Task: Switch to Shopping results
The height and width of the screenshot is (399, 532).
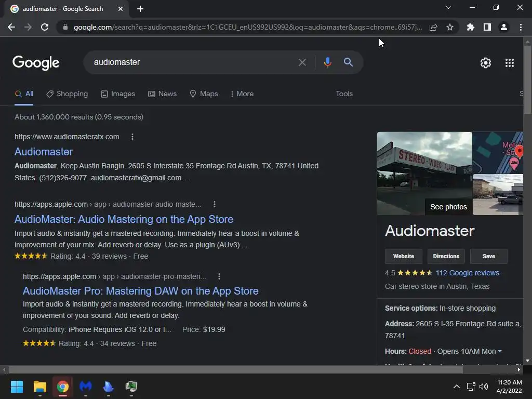Action: [x=67, y=94]
